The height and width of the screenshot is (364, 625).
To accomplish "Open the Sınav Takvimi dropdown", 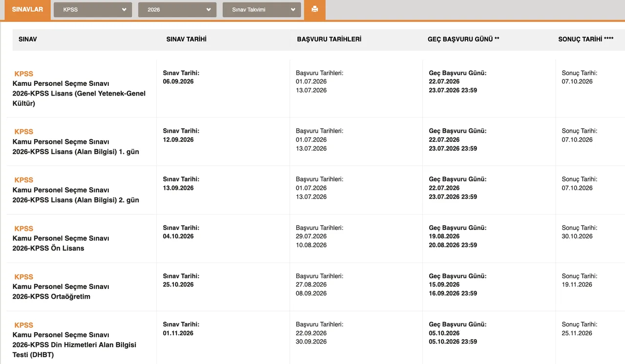I will (262, 10).
